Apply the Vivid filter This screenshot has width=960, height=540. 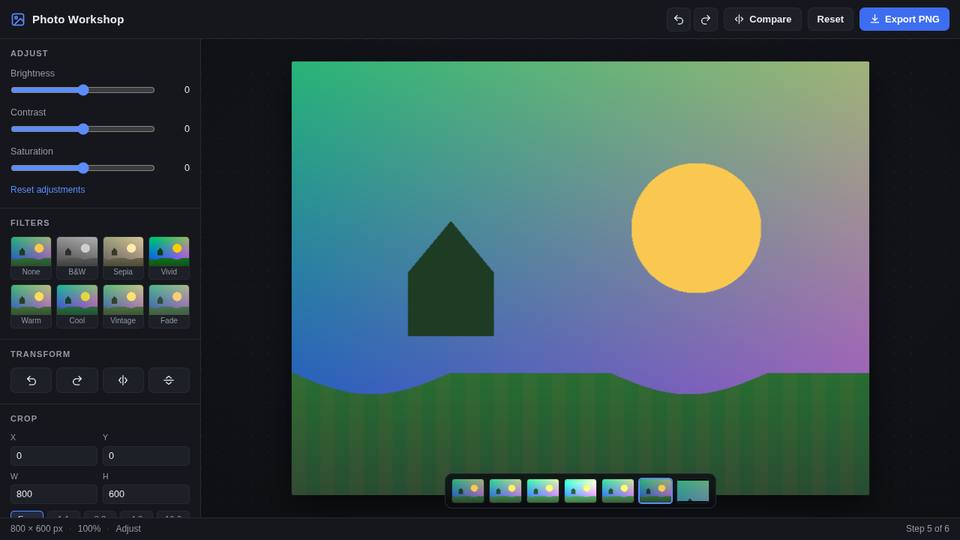pyautogui.click(x=169, y=258)
